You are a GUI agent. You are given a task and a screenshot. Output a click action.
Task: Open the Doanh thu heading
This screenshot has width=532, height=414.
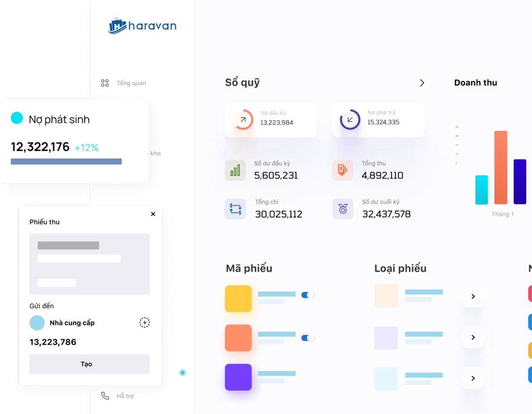click(x=475, y=83)
